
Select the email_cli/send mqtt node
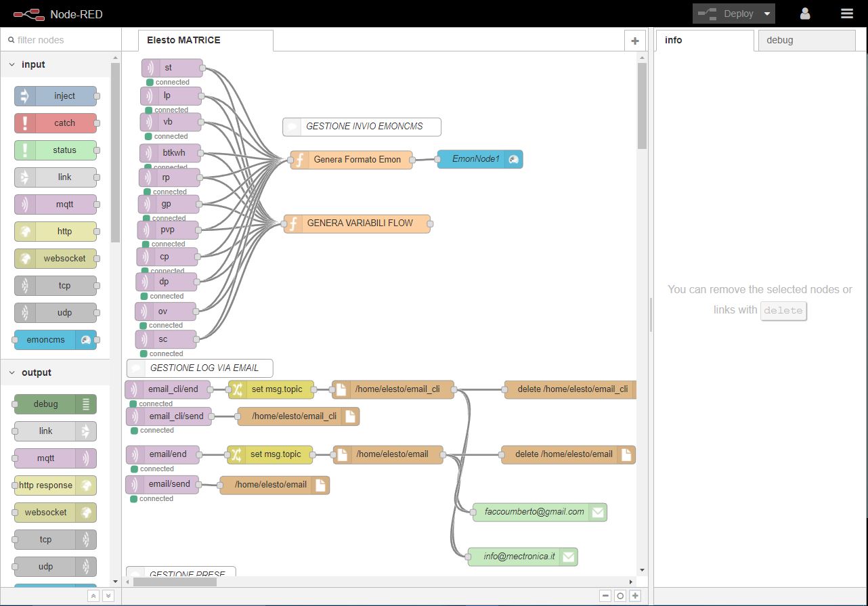[169, 416]
